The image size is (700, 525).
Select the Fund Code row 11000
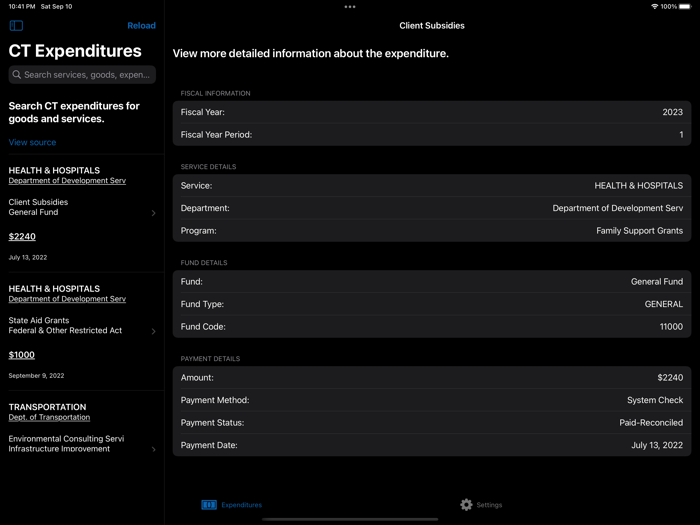pos(432,326)
